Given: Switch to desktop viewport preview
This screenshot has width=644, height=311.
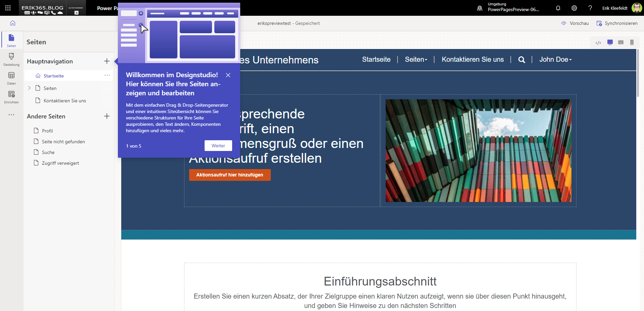Looking at the screenshot, I should (x=610, y=42).
